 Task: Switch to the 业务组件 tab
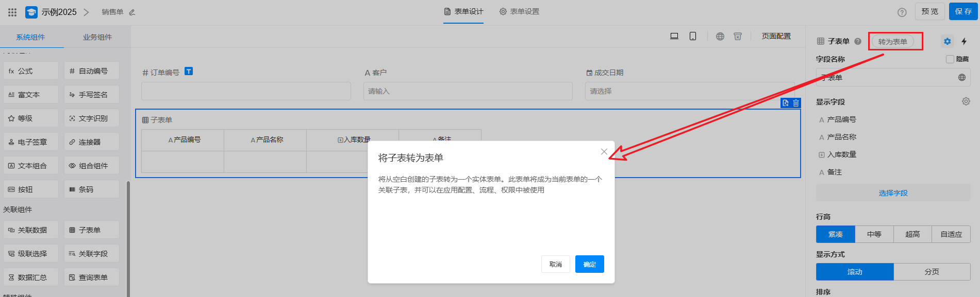[x=97, y=37]
